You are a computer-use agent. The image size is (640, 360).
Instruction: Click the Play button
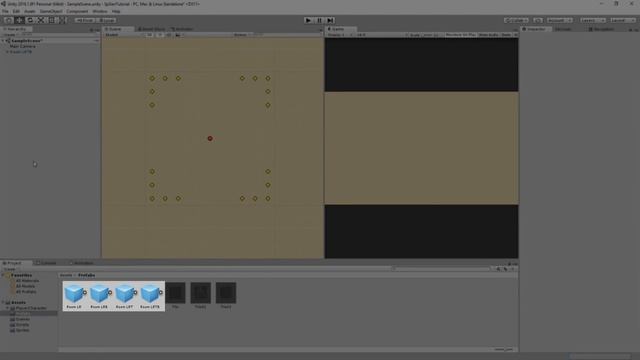point(308,20)
